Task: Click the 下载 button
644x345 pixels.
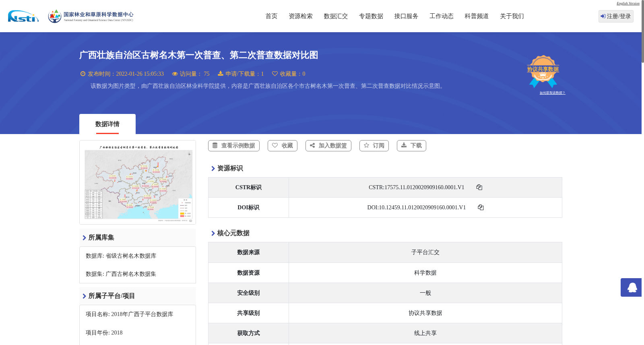Action: (411, 146)
